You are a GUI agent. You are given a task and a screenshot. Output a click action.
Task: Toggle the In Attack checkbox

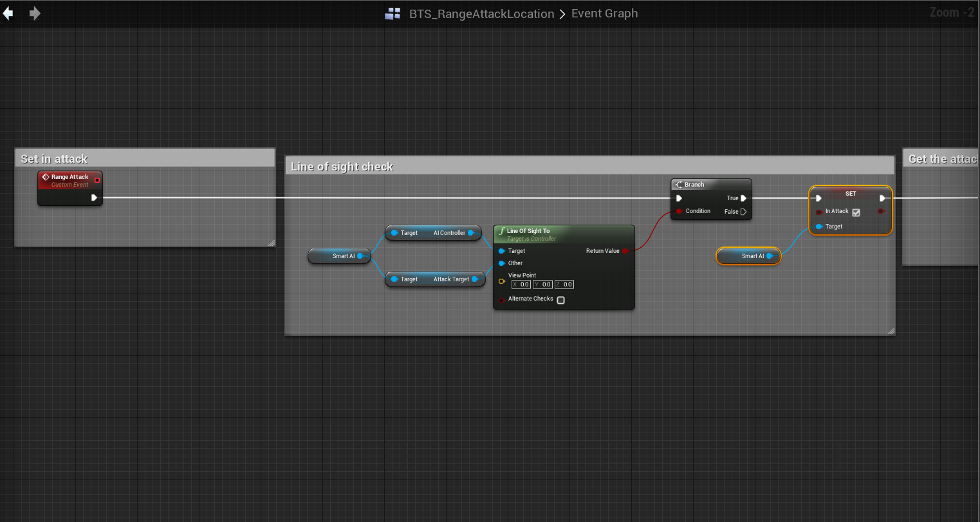[x=856, y=212]
